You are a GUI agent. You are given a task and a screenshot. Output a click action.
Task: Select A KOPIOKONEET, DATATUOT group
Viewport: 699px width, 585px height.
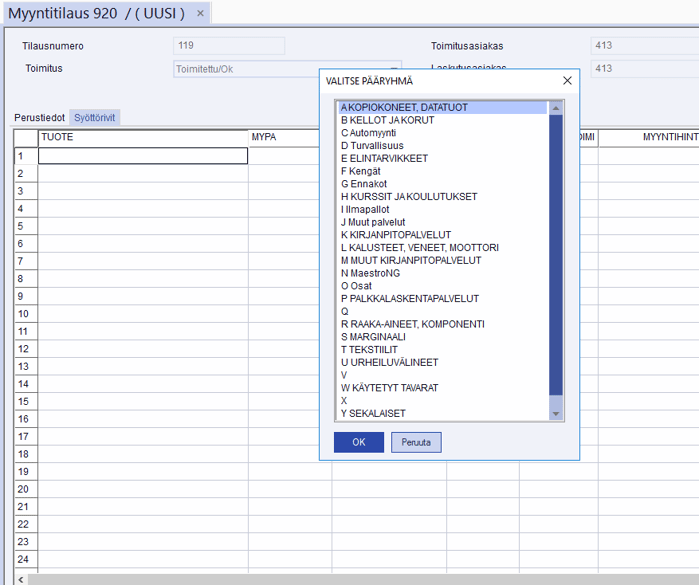pyautogui.click(x=404, y=107)
